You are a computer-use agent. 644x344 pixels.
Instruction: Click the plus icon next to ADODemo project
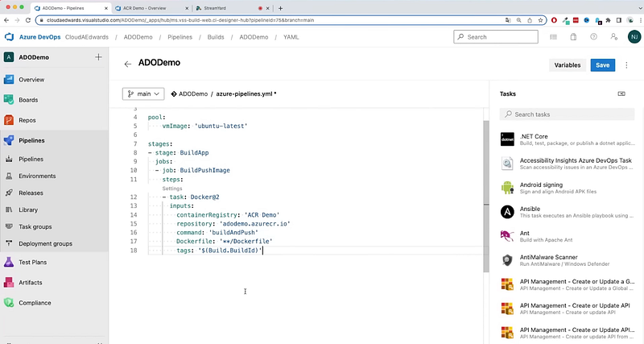(x=98, y=57)
